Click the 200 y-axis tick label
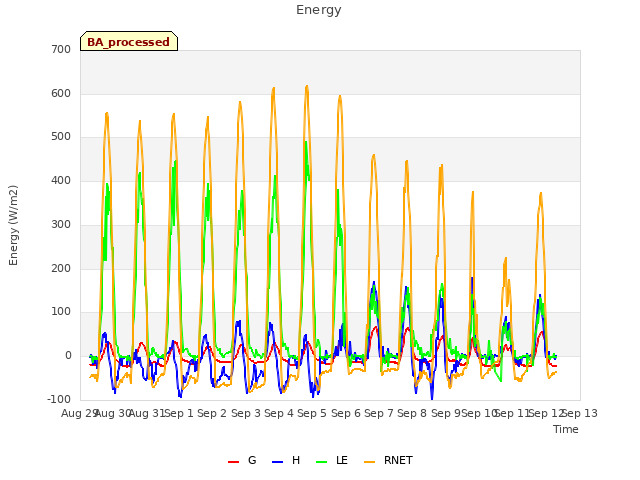The image size is (640, 480). click(61, 269)
